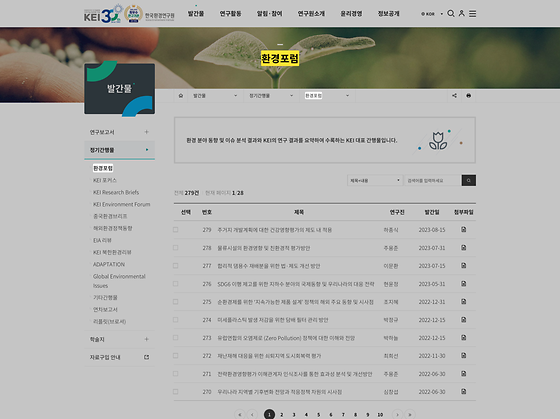Download attachment for item 271
Viewport: 560px width, 419px height.
click(x=464, y=374)
